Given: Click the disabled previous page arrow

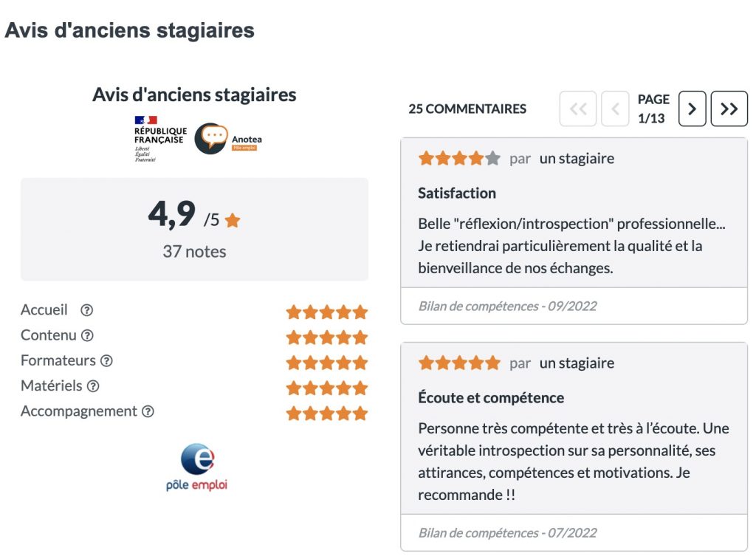Looking at the screenshot, I should pos(615,109).
